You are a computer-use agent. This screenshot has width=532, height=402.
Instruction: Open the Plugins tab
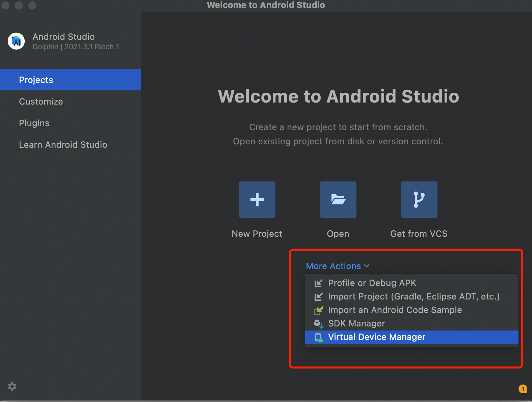[x=71, y=123]
